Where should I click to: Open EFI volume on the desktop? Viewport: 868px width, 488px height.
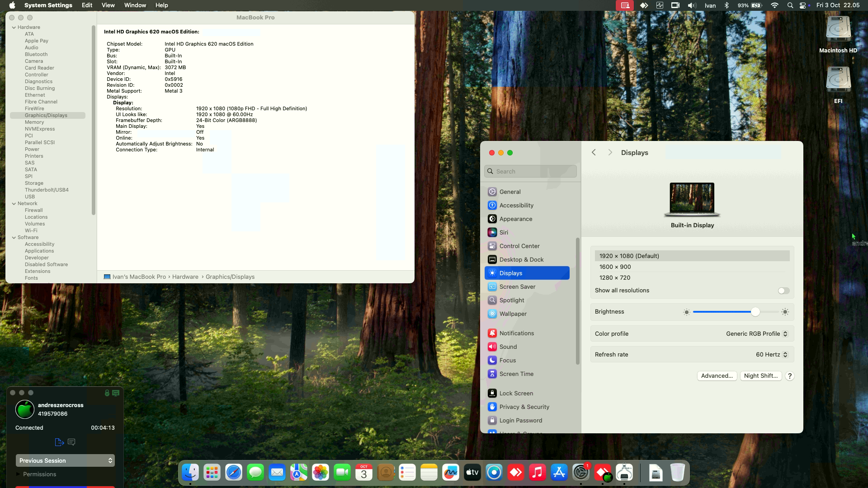[x=838, y=85]
